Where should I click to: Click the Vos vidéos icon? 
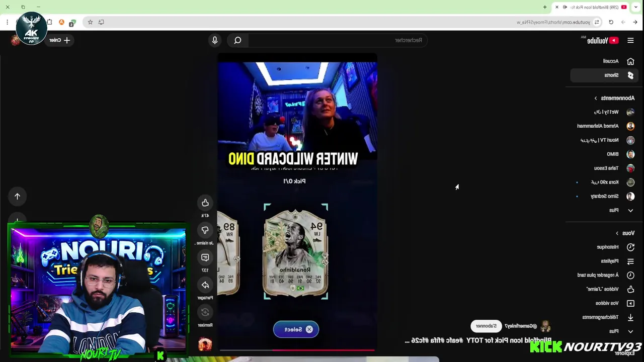tap(630, 303)
